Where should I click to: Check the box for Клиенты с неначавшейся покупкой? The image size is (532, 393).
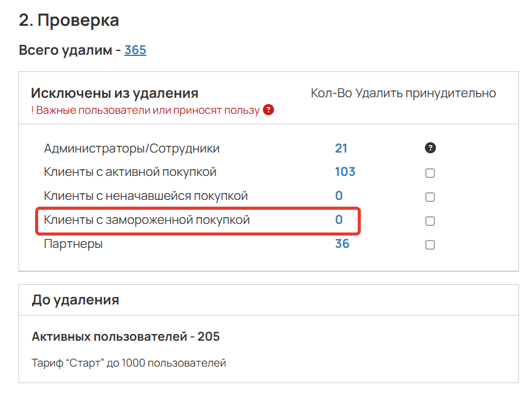[x=429, y=196]
